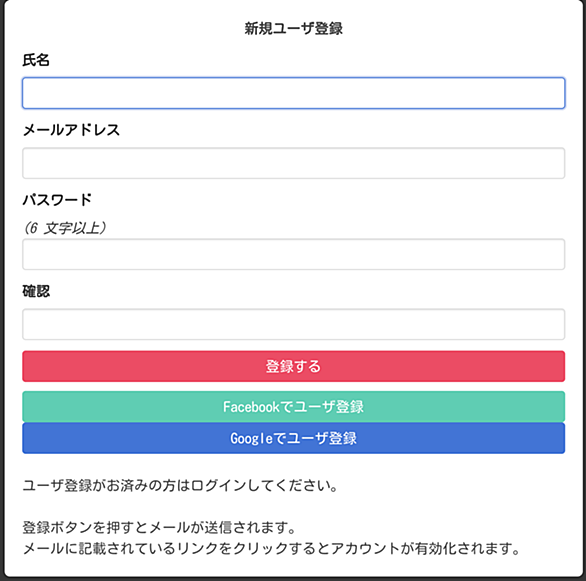Click the 氏名 field label
Viewport: 586px width, 581px height.
(36, 60)
